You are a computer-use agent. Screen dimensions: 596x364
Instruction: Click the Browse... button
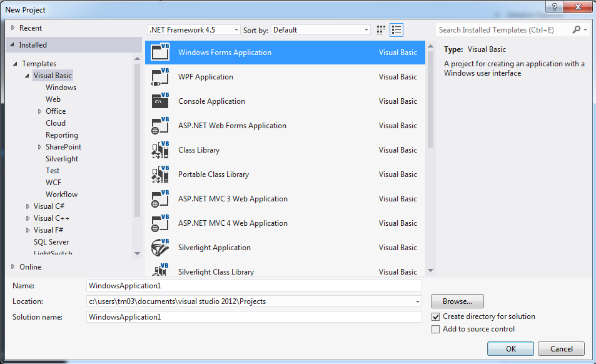[x=457, y=301]
